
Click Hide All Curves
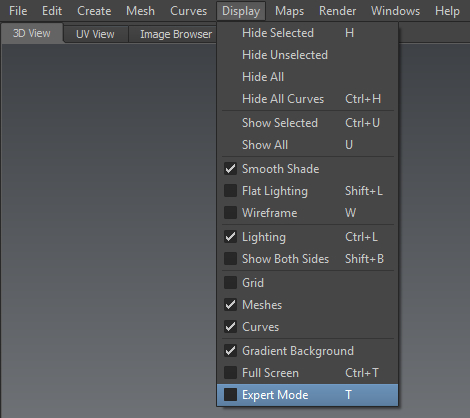coord(307,99)
